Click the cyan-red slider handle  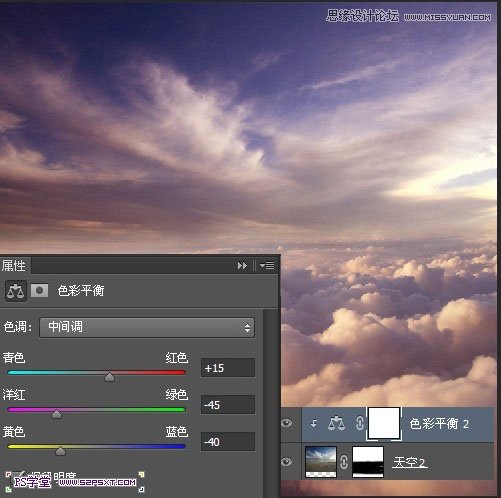pos(109,377)
